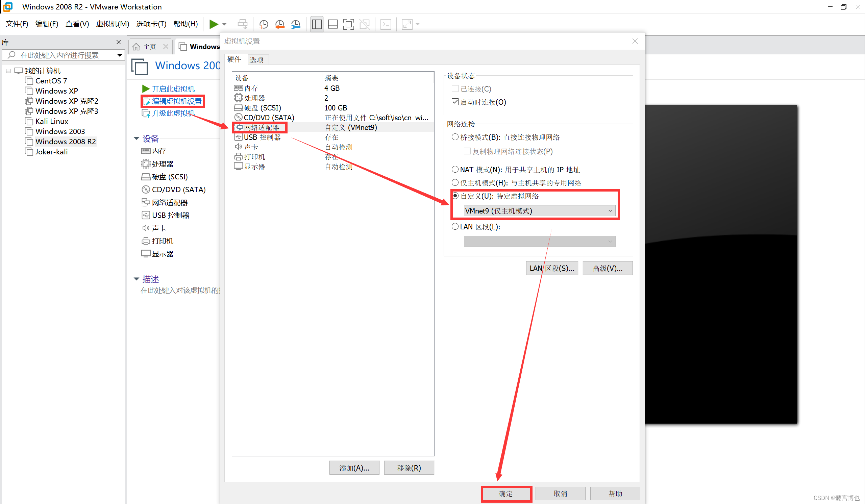Open the library search dropdown arrow
The height and width of the screenshot is (504, 865).
pos(120,55)
